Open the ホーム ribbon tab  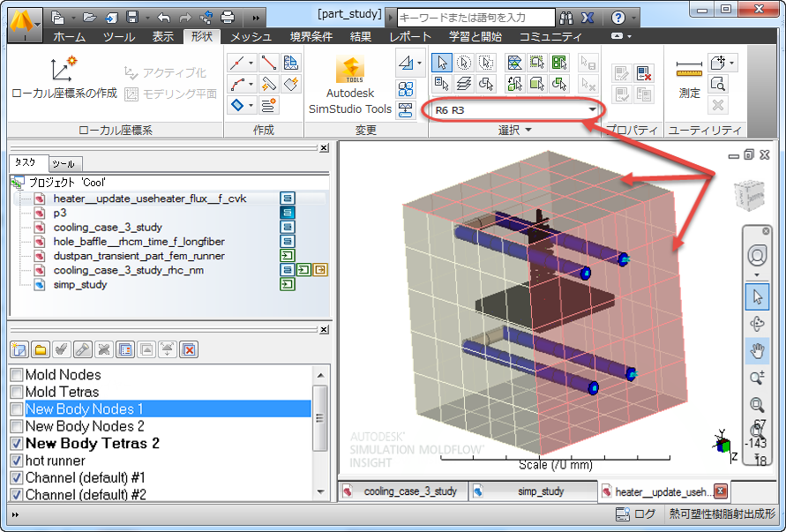click(69, 36)
